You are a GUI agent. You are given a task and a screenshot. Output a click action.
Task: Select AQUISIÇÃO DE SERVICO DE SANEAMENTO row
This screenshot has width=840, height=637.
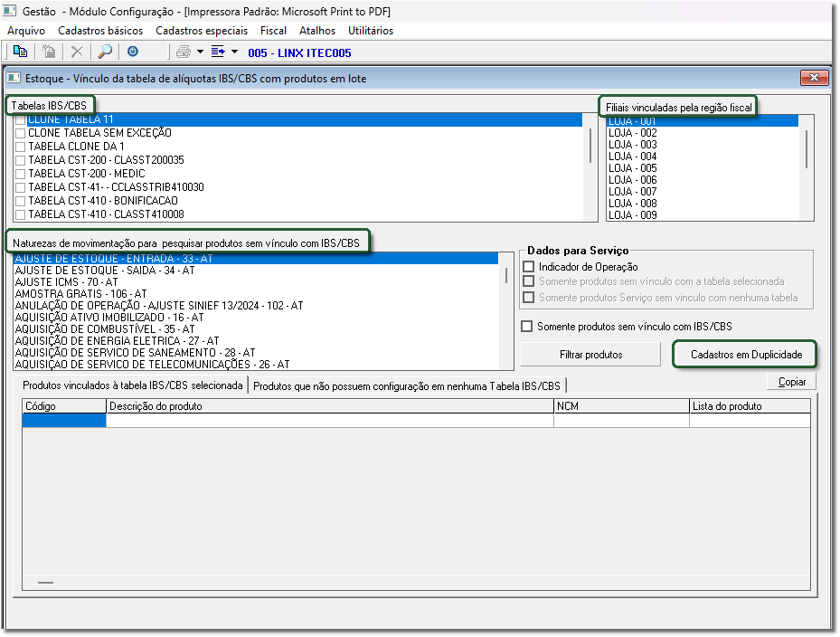(256, 353)
